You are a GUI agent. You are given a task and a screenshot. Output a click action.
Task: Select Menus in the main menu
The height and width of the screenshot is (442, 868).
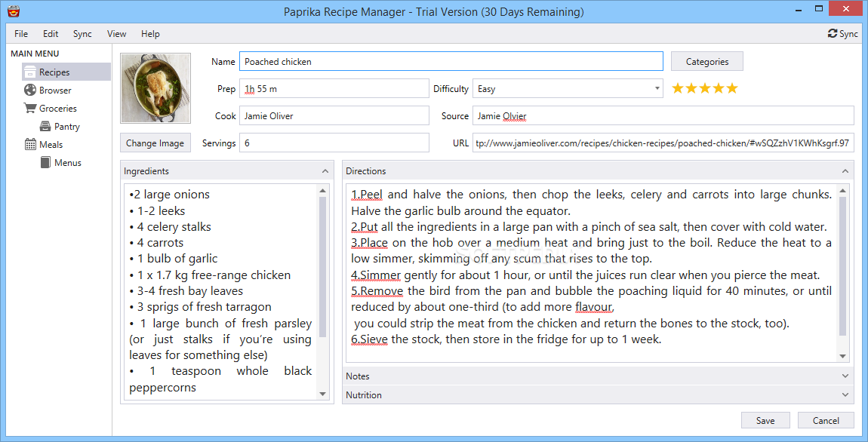point(67,163)
